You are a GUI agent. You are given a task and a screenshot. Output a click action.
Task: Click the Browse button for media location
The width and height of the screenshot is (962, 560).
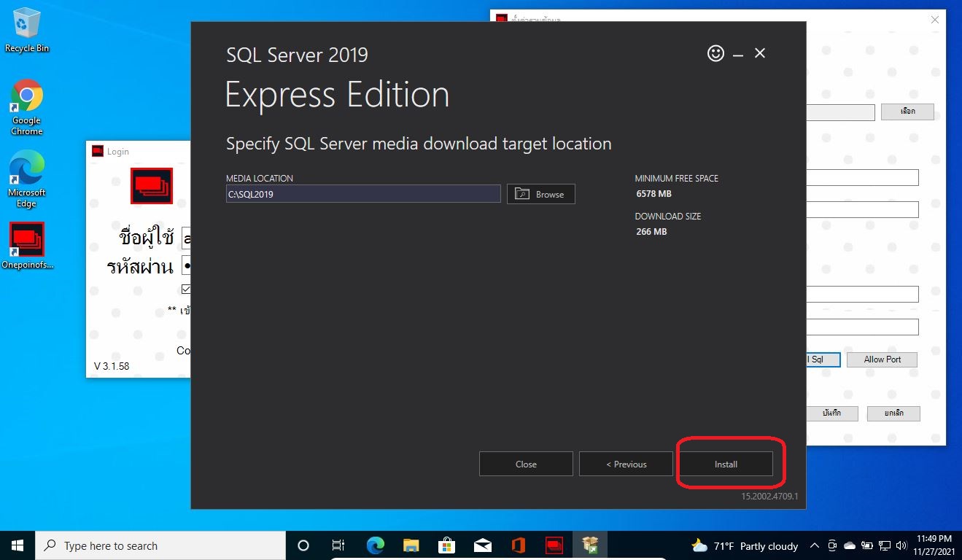coord(541,194)
